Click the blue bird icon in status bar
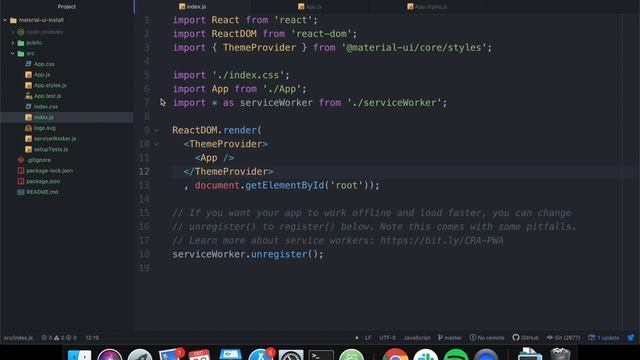This screenshot has height=360, width=640. coord(631,338)
